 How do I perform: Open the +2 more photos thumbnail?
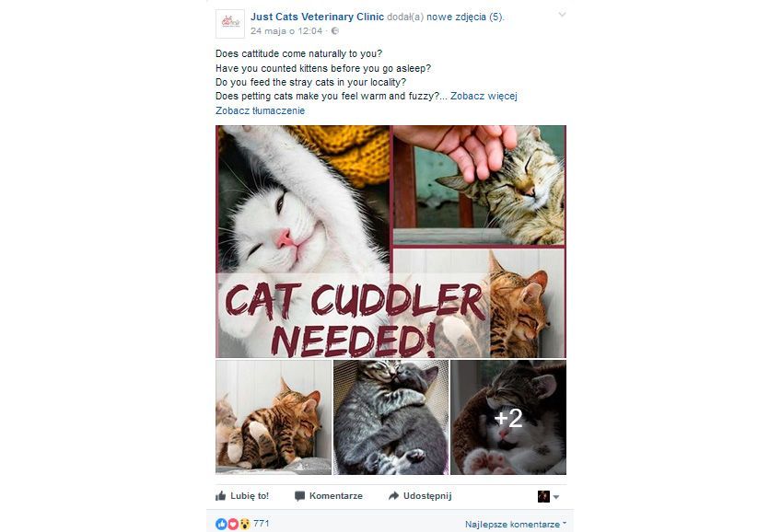508,417
